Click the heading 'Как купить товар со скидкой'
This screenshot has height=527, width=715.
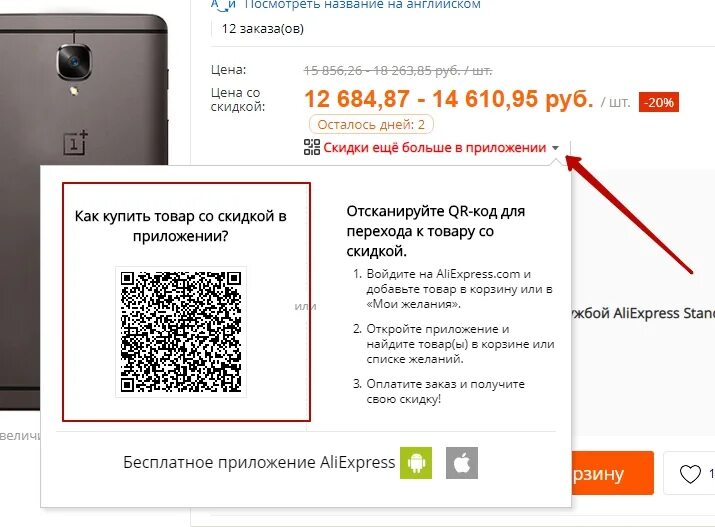click(181, 226)
